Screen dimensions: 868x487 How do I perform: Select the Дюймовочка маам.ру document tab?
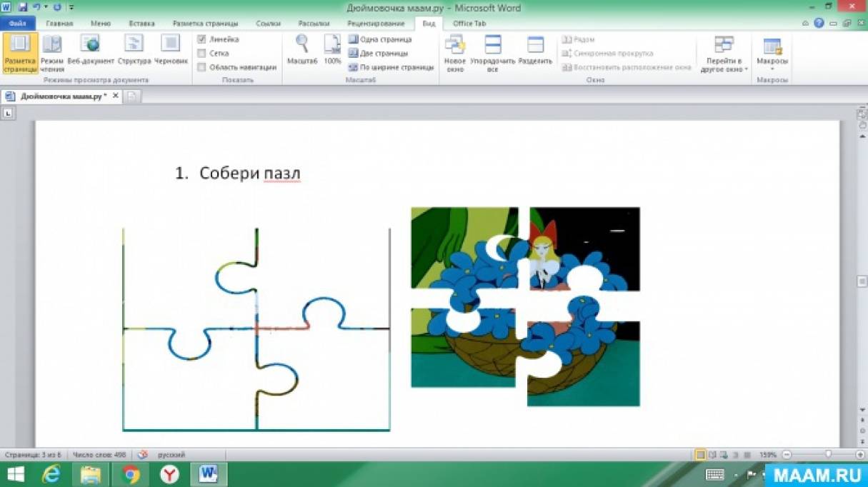[x=61, y=96]
